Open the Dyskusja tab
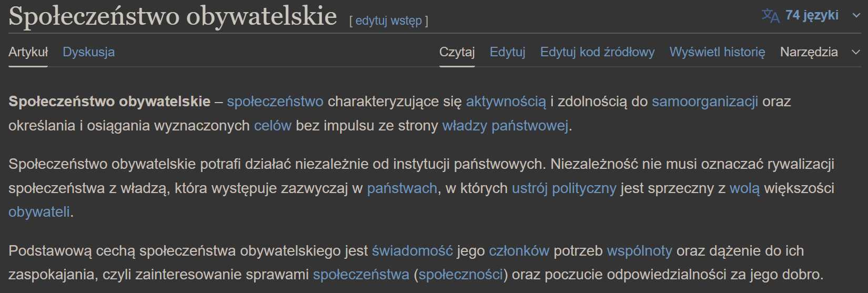 coord(88,52)
